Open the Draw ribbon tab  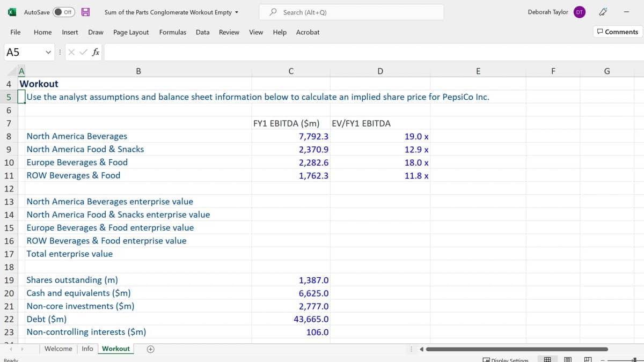96,32
